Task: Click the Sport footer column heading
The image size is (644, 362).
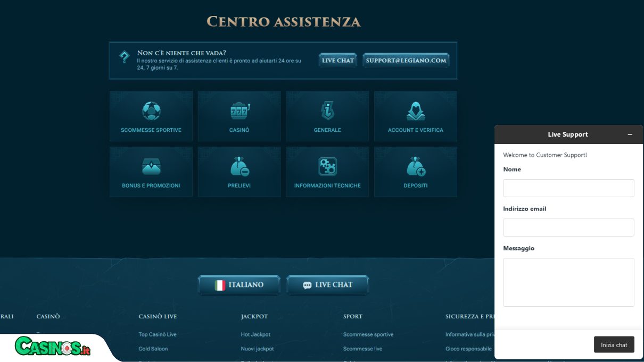Action: tap(353, 316)
